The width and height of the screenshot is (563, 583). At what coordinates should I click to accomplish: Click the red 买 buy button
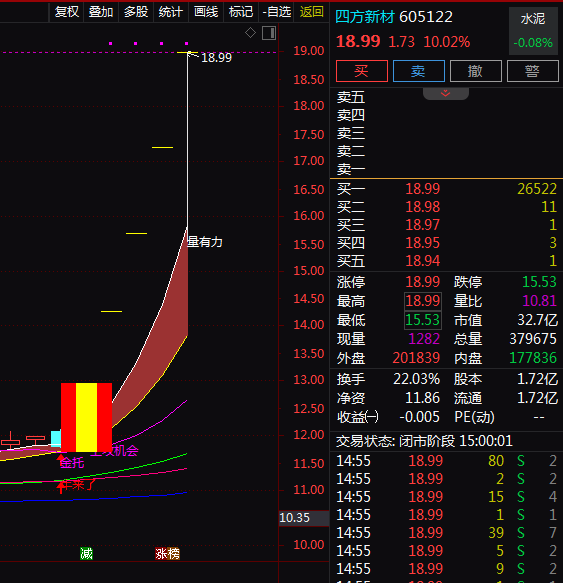[361, 71]
